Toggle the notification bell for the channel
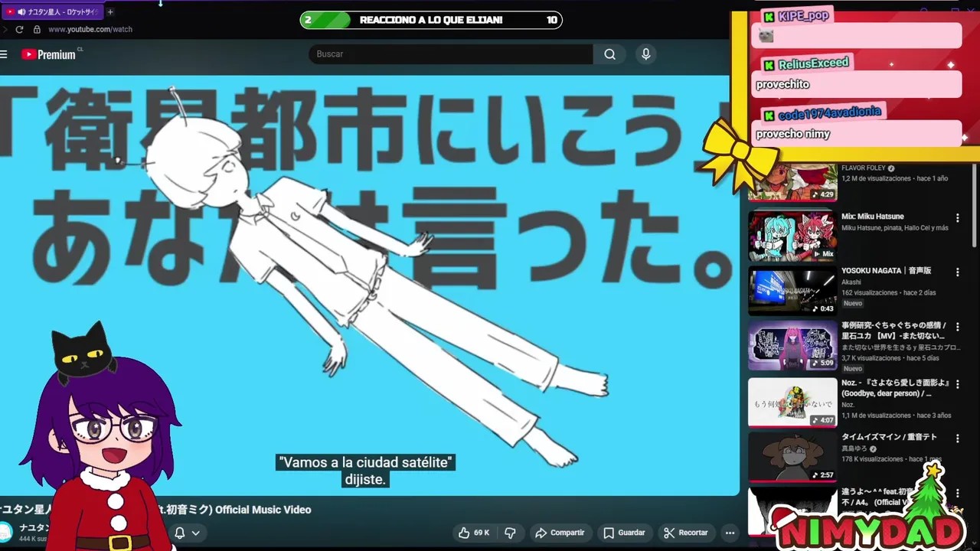980x551 pixels. (179, 533)
